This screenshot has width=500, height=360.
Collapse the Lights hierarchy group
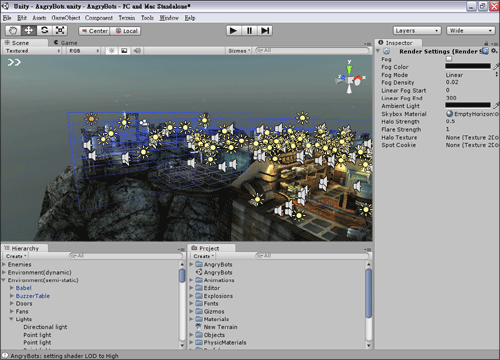click(11, 319)
